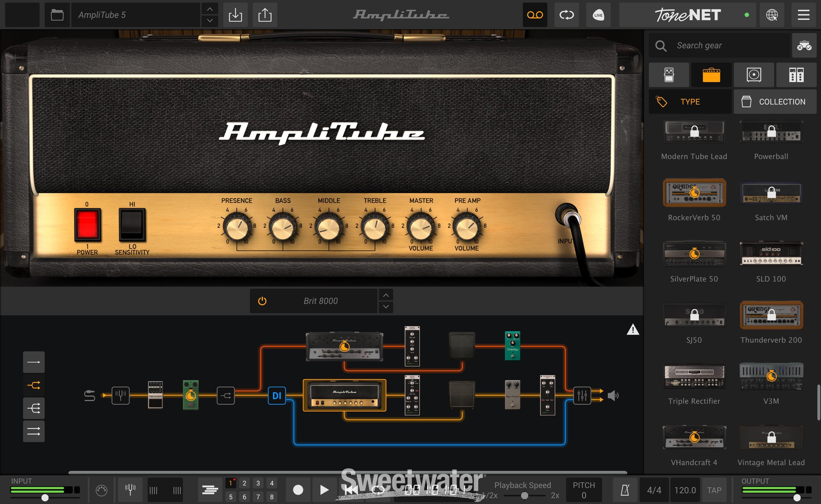Select the COLLECTION filter tab

[x=775, y=102]
